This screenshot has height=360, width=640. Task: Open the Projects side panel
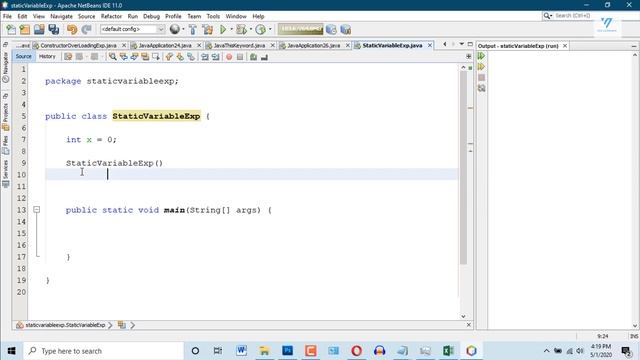[6, 116]
